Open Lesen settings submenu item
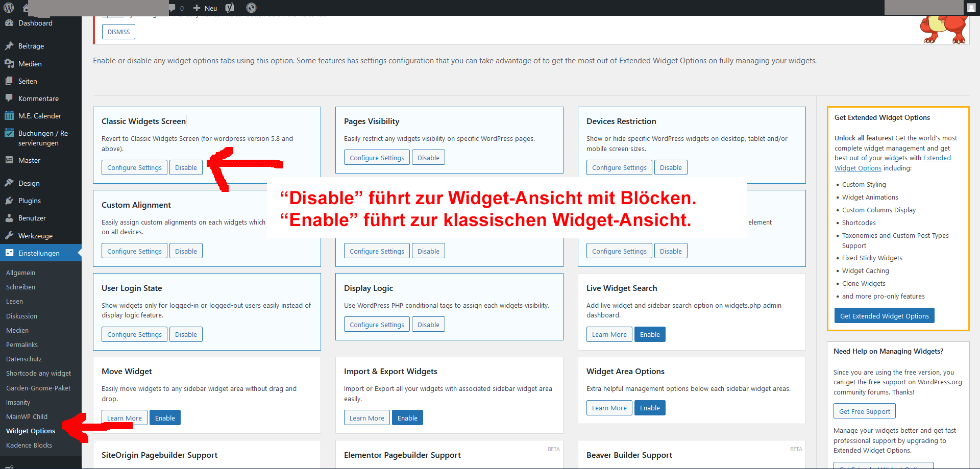 pyautogui.click(x=15, y=301)
